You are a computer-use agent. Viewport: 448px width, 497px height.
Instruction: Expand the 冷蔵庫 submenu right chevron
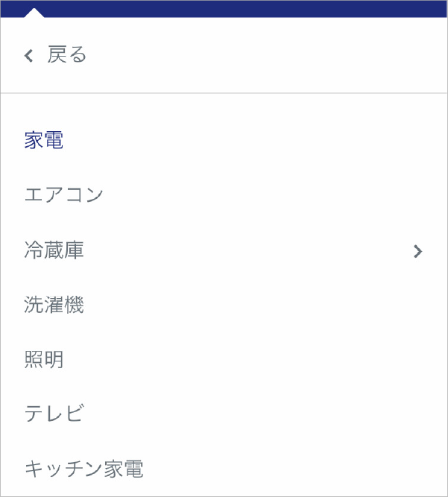(418, 251)
